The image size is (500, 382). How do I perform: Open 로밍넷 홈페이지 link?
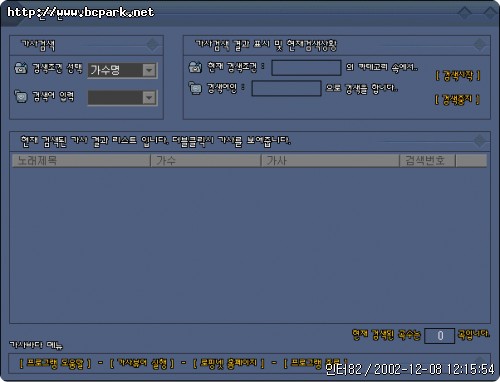tap(229, 363)
